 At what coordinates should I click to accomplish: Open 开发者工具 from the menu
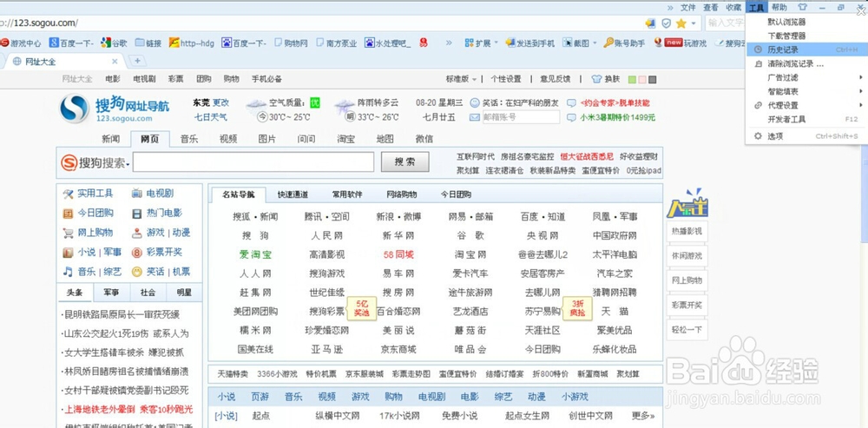tap(806, 119)
